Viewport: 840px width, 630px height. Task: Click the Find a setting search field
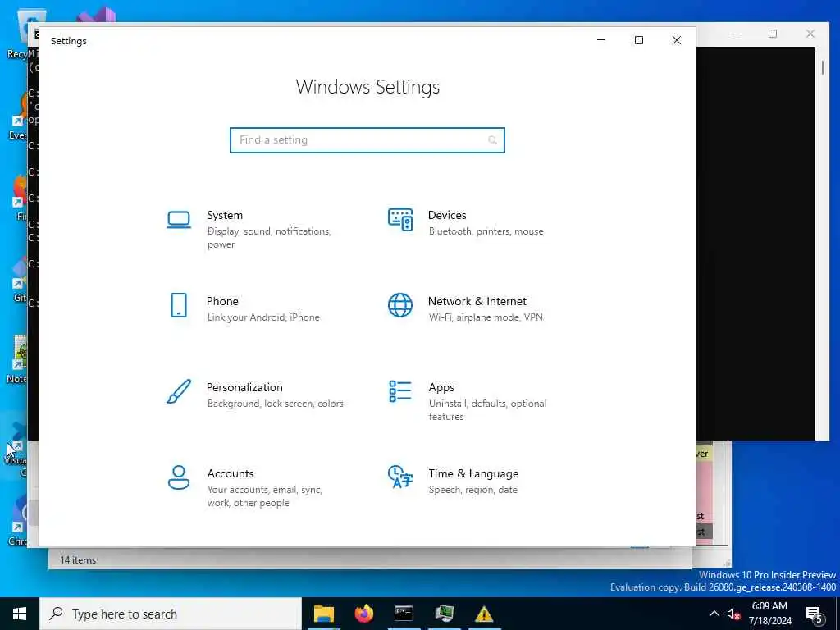pos(367,140)
